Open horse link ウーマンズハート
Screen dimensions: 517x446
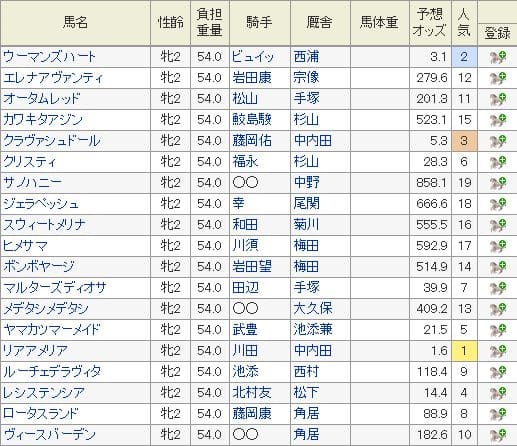[49, 57]
